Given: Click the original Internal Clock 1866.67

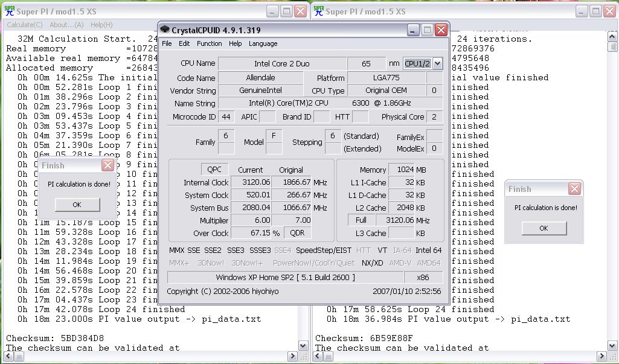Looking at the screenshot, I should [292, 182].
